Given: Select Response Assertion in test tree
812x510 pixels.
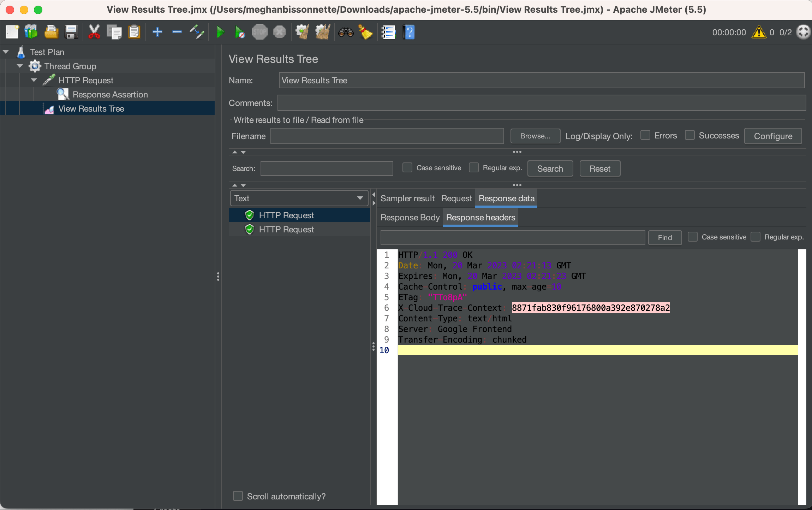Looking at the screenshot, I should coord(110,94).
